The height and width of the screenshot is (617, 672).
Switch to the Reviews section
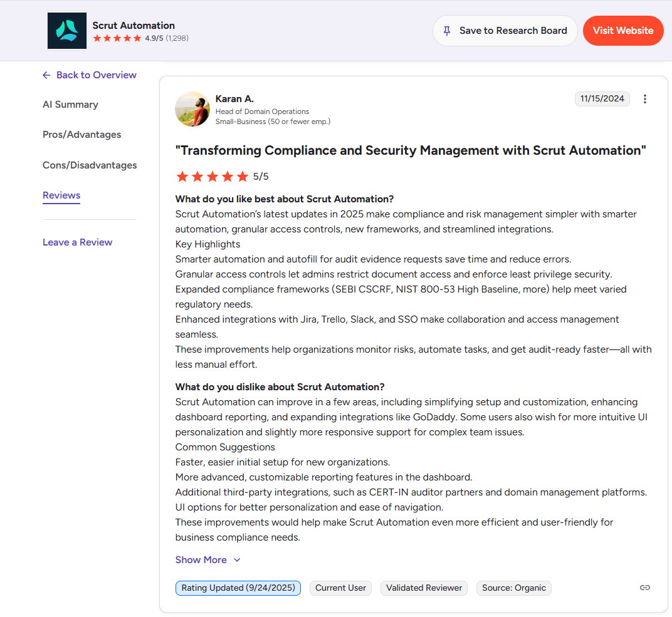click(61, 195)
